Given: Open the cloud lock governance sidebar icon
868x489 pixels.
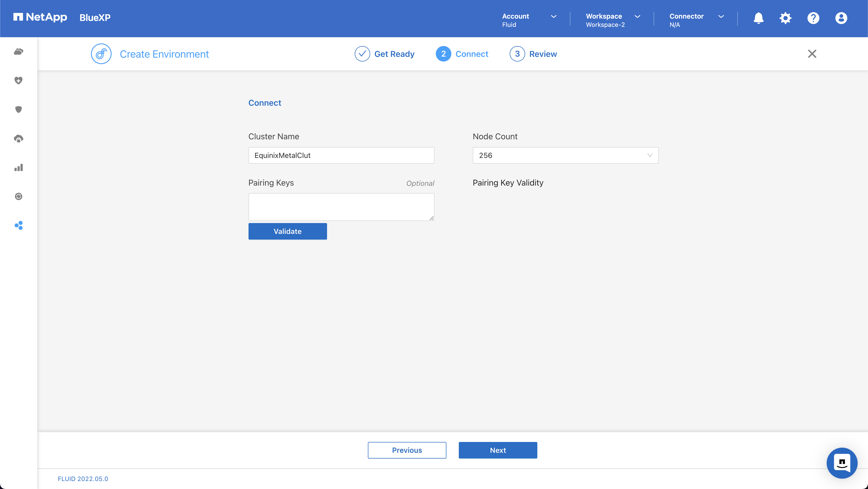Looking at the screenshot, I should [x=19, y=139].
